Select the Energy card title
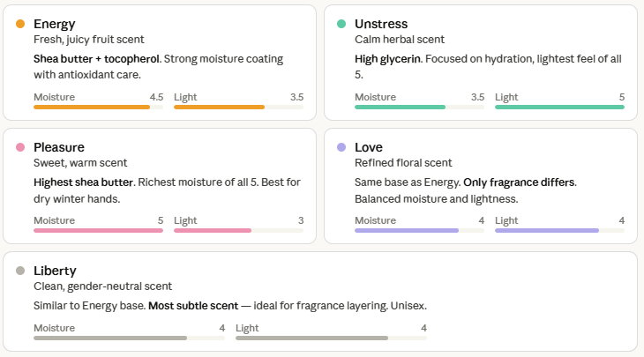 (55, 24)
